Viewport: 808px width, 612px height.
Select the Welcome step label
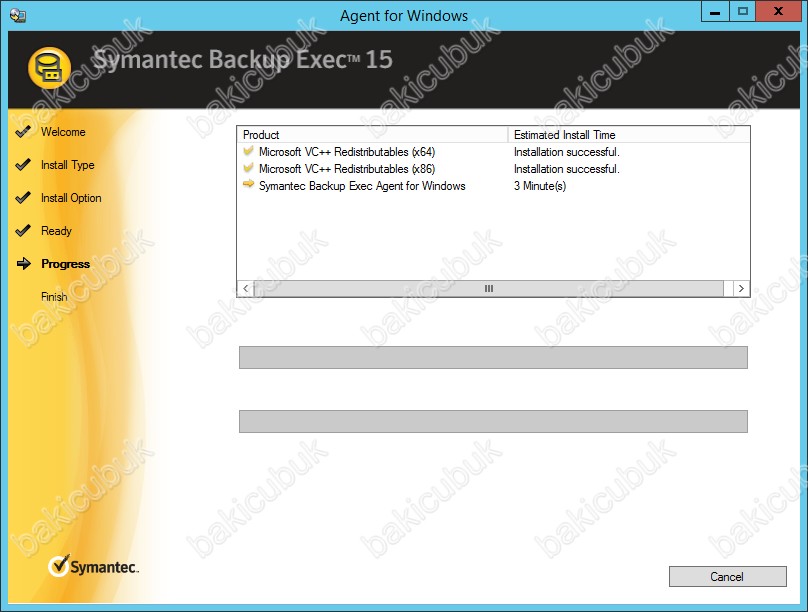[63, 132]
